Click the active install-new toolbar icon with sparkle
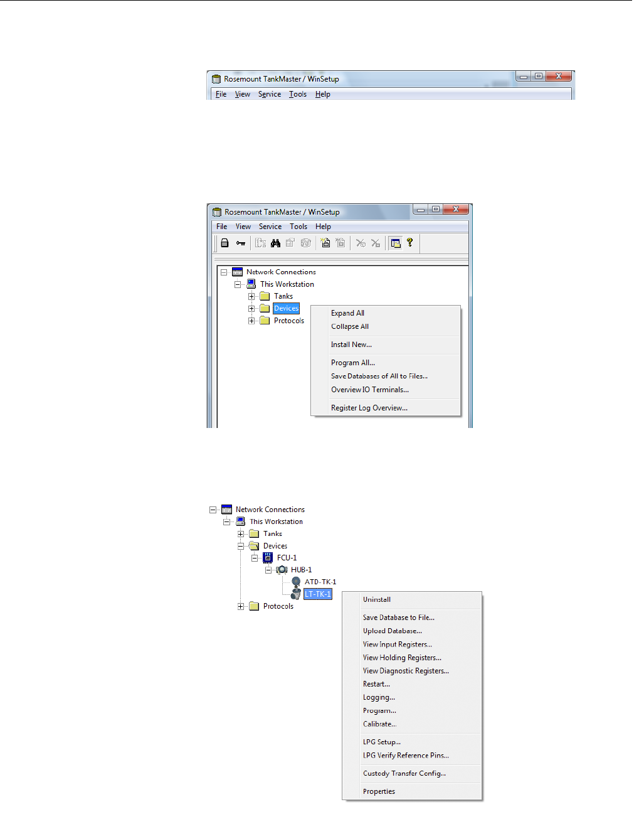The height and width of the screenshot is (829, 644). pyautogui.click(x=325, y=243)
